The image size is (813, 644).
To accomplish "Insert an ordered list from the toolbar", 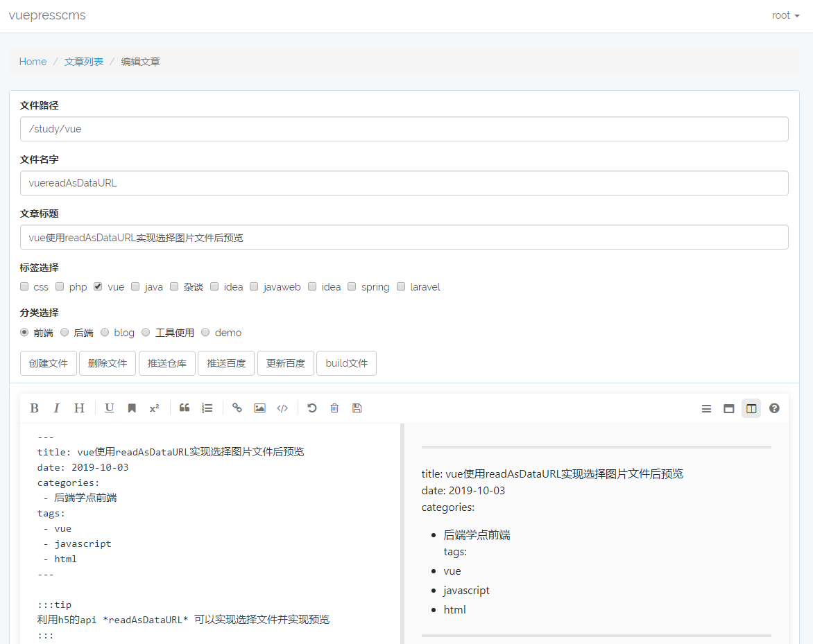I will click(207, 408).
